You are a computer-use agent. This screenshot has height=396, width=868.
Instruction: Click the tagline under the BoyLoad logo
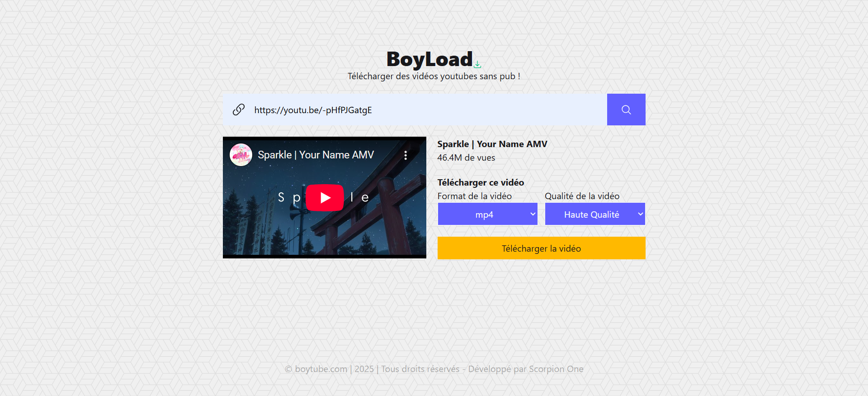[434, 76]
